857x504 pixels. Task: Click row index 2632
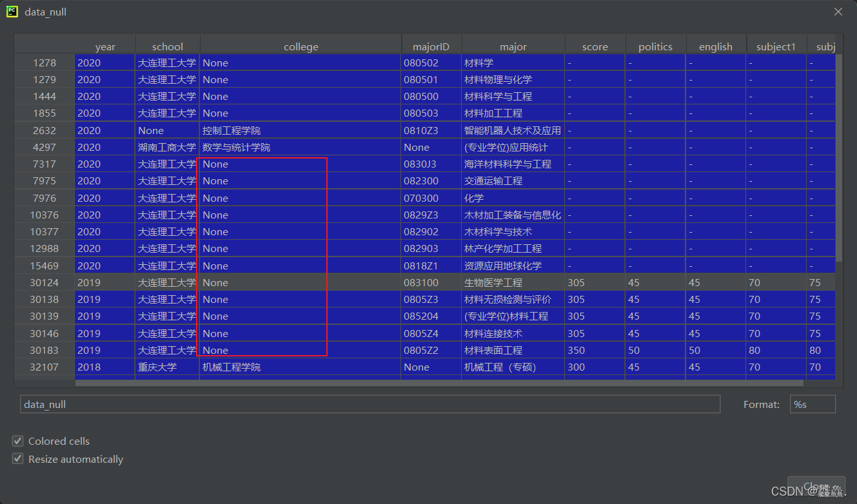click(44, 130)
